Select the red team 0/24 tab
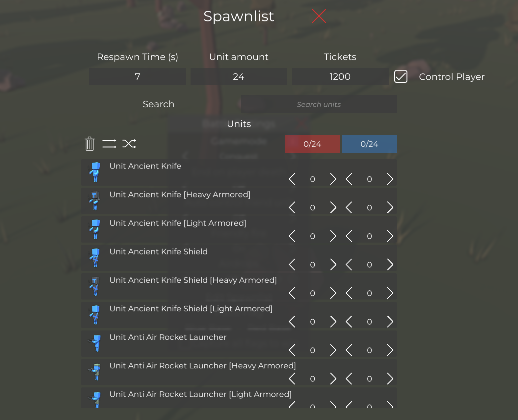 [x=312, y=144]
